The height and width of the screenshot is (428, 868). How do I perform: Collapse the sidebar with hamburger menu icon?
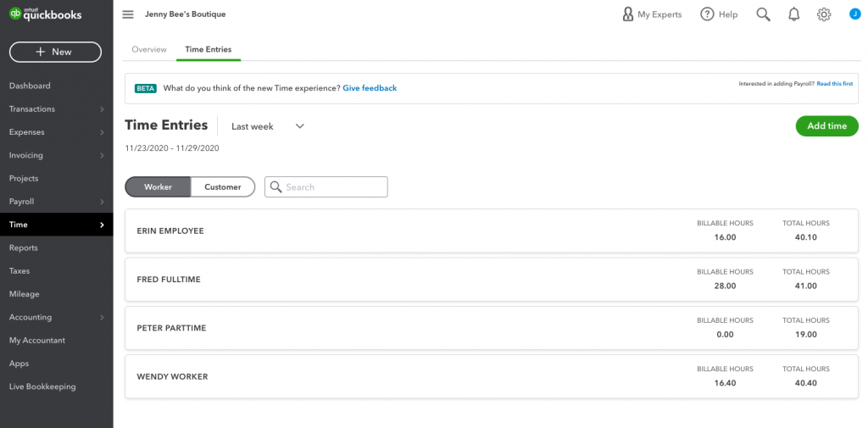coord(128,14)
